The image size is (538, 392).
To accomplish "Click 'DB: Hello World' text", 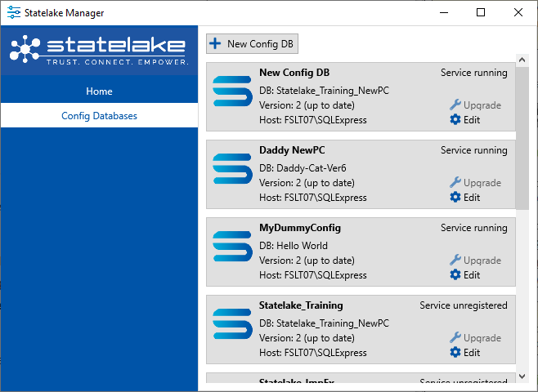I will (x=294, y=246).
